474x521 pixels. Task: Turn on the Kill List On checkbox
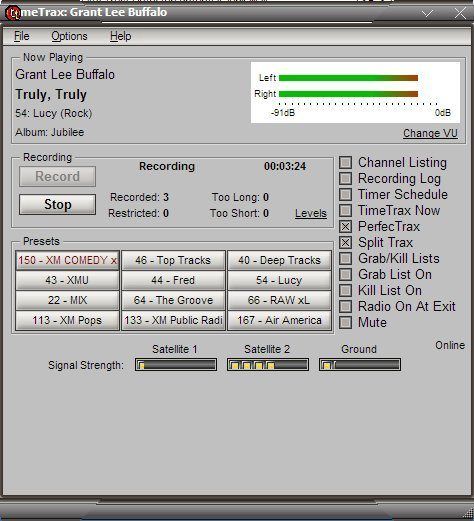coord(345,290)
